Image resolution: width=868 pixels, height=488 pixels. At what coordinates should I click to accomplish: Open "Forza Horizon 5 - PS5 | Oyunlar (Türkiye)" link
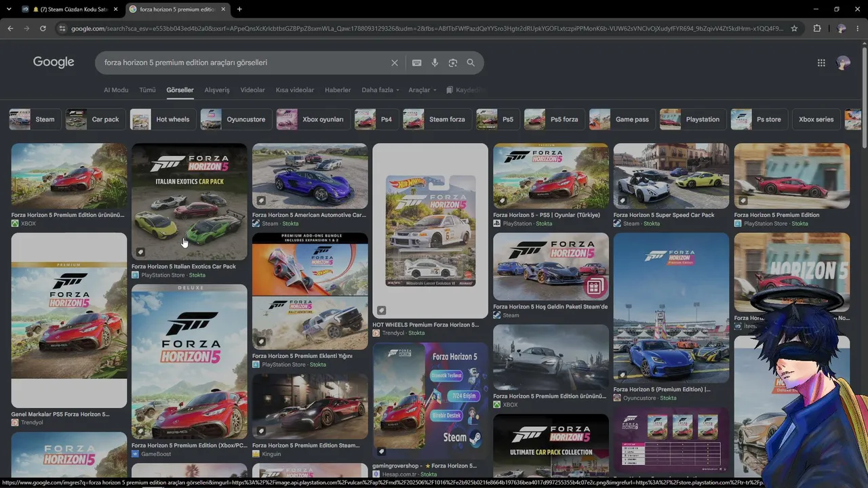pyautogui.click(x=547, y=215)
